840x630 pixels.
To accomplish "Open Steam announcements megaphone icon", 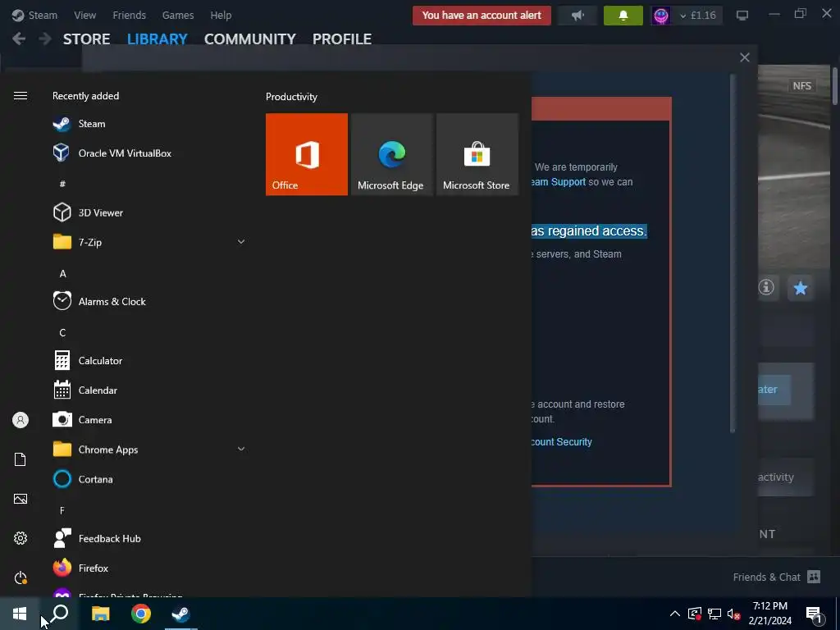I will click(x=577, y=16).
